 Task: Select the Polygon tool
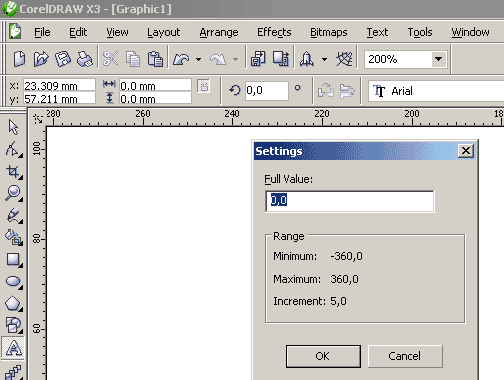(13, 303)
